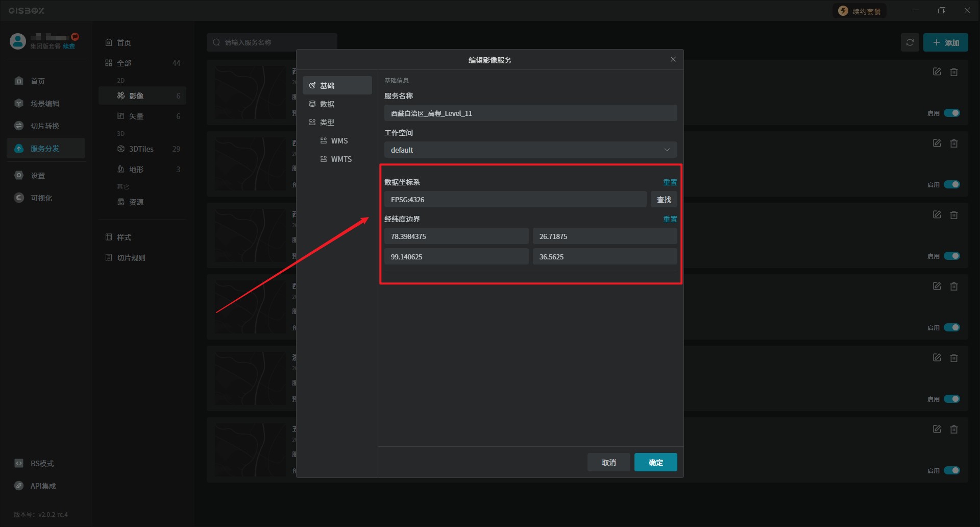
Task: Toggle the 启用 switch on the first service
Action: (x=951, y=113)
